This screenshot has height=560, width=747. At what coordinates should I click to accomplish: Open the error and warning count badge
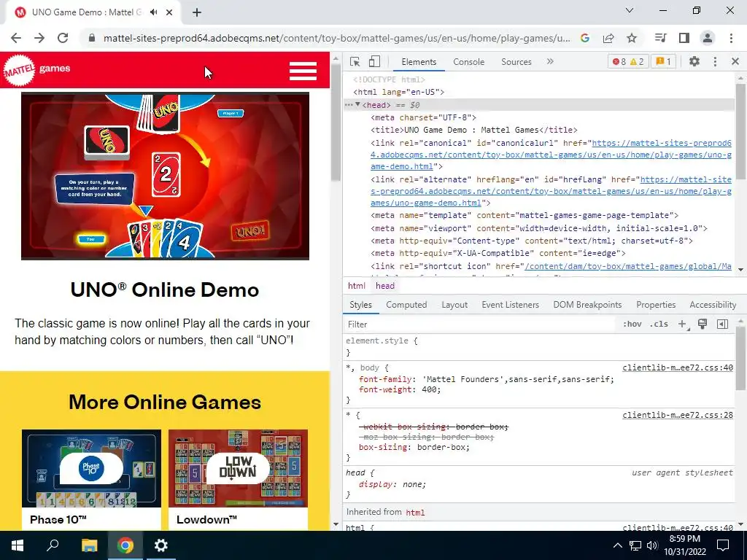628,61
